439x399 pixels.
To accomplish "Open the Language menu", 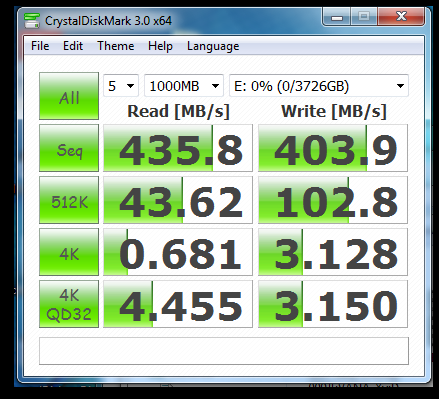I will click(213, 46).
